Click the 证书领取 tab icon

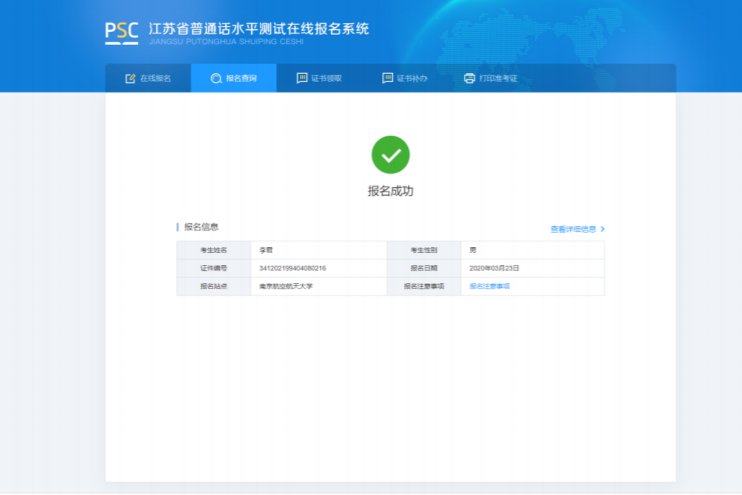click(x=302, y=78)
